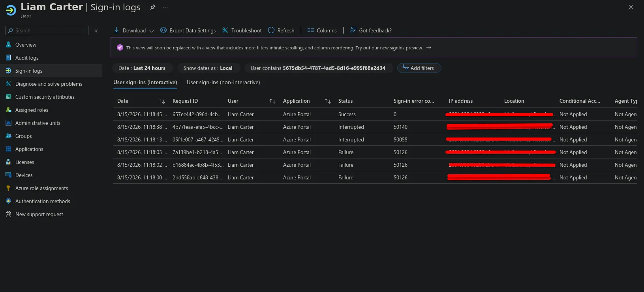Click the Audit logs icon
The width and height of the screenshot is (644, 292).
[8, 58]
